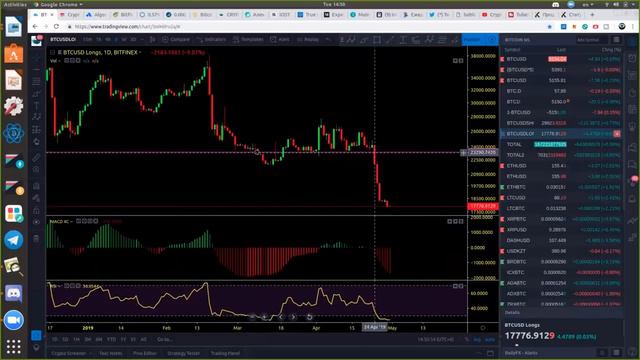This screenshot has width=640, height=360.
Task: Open the watchlist menu icon beside Add symbol
Action: coord(616,40)
